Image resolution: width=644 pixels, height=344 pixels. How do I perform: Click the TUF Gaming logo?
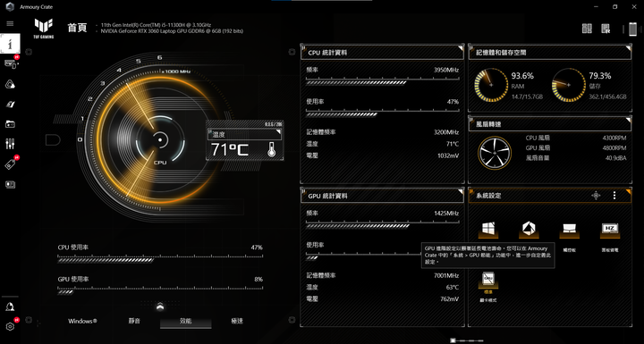(44, 29)
